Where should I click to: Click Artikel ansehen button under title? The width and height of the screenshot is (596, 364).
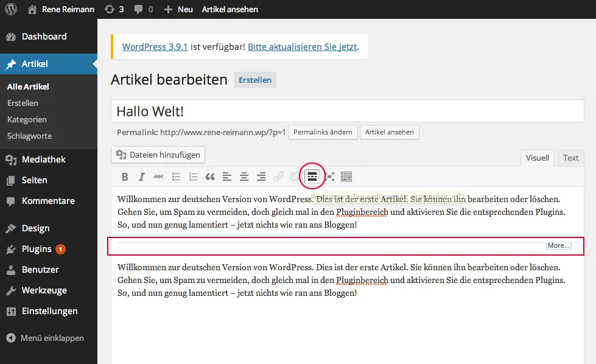389,132
